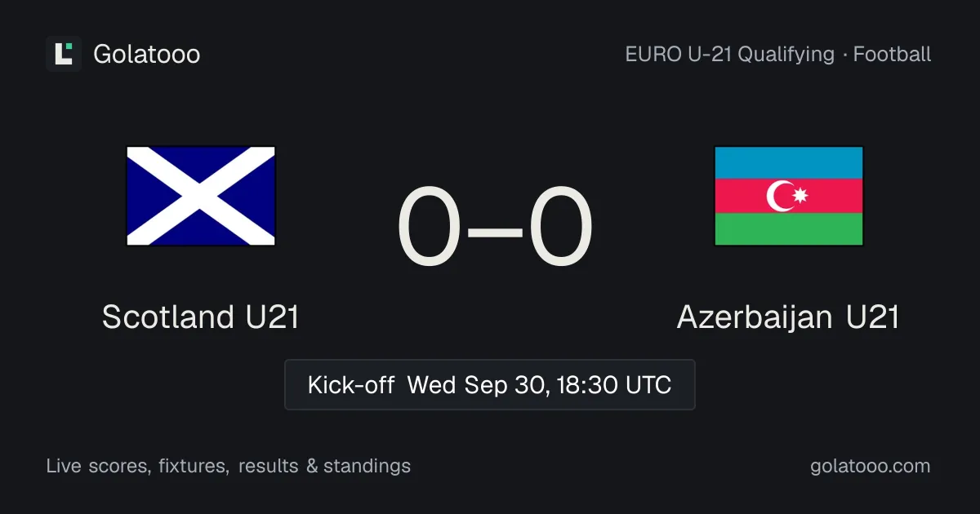Click the crescent and star emblem
The width and height of the screenshot is (980, 514).
[x=787, y=196]
